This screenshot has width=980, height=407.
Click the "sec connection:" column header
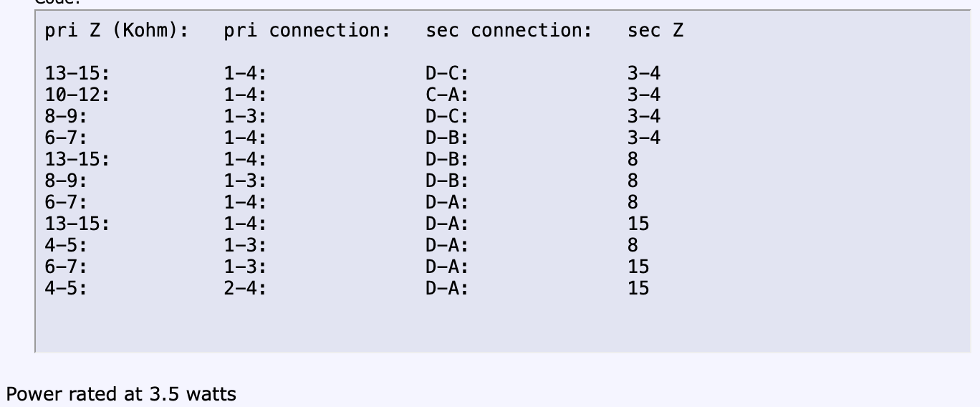(x=509, y=32)
